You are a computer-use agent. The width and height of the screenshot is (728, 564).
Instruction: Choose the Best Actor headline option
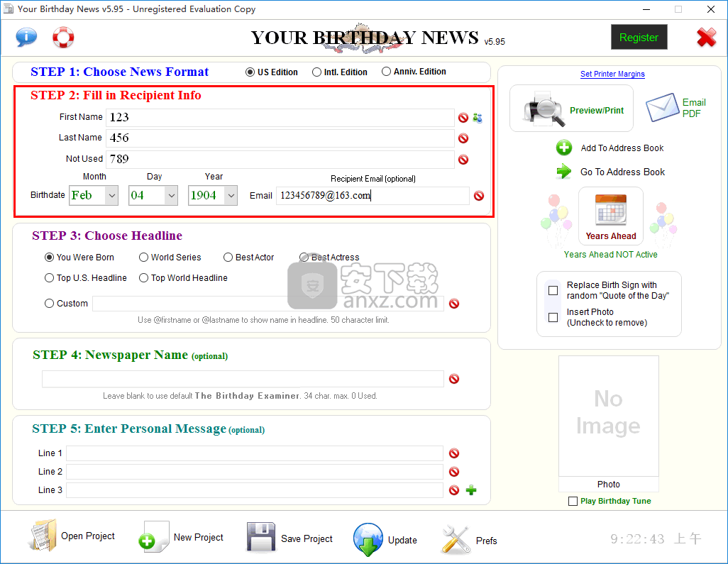click(x=228, y=257)
